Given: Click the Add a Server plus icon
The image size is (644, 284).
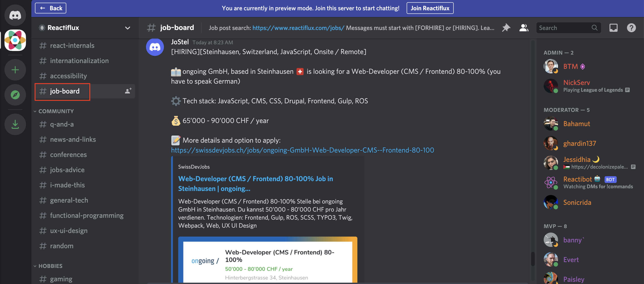Looking at the screenshot, I should click(15, 70).
